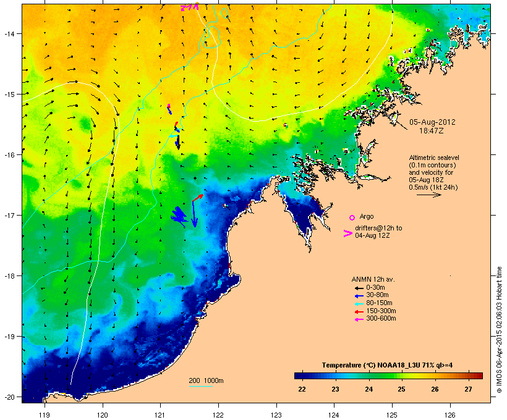The height and width of the screenshot is (420, 507).
Task: Click the IMOS copyright vertical text
Action: (x=499, y=330)
